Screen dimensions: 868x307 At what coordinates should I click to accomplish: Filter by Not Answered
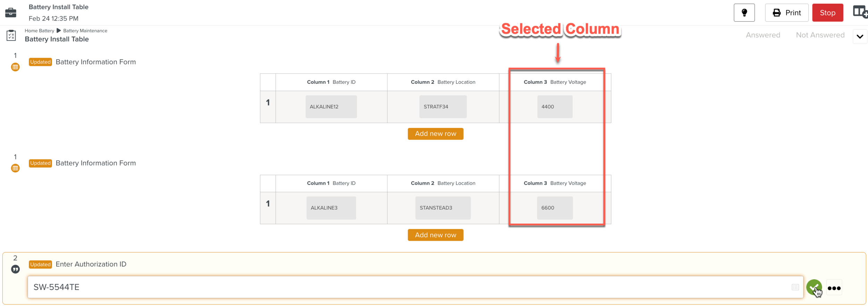[820, 35]
